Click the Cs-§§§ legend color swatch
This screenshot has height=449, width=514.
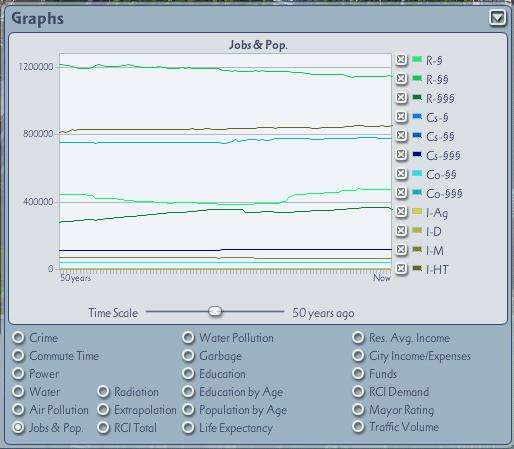(x=417, y=154)
